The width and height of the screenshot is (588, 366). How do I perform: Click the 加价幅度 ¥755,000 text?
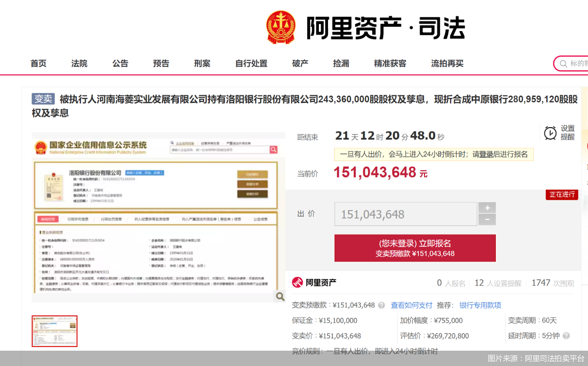[x=431, y=321]
